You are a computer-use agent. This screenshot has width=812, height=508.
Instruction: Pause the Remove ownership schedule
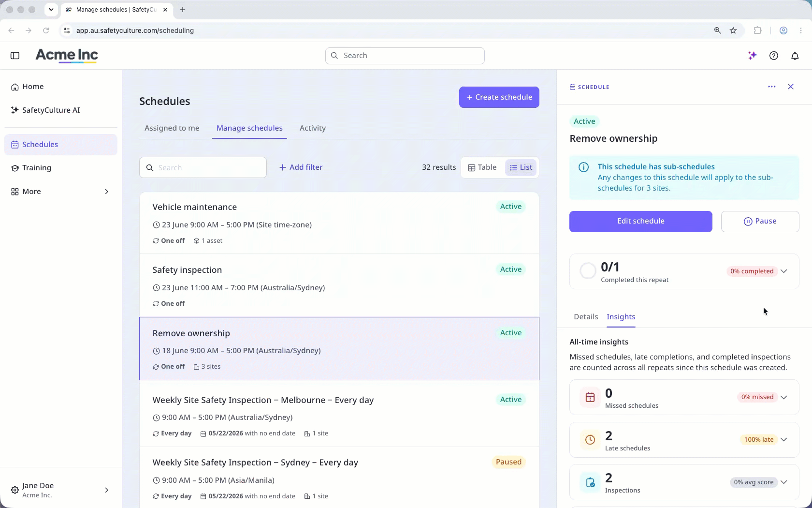760,222
